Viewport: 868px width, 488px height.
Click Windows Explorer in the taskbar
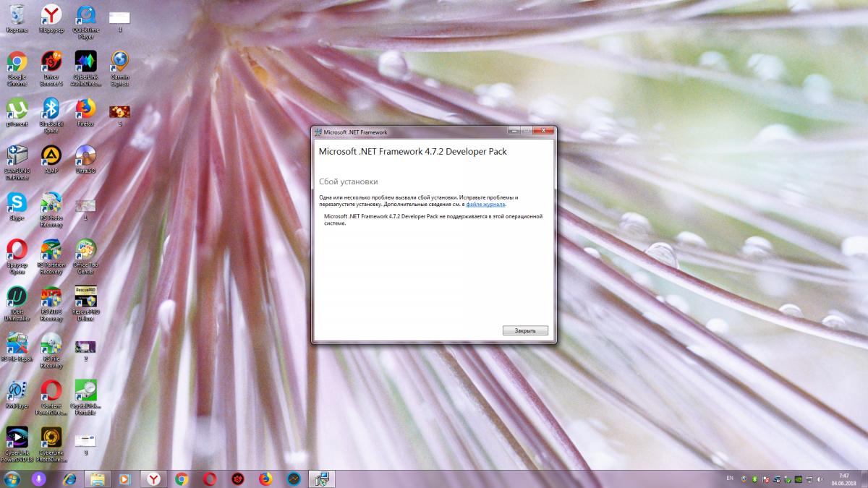point(96,479)
